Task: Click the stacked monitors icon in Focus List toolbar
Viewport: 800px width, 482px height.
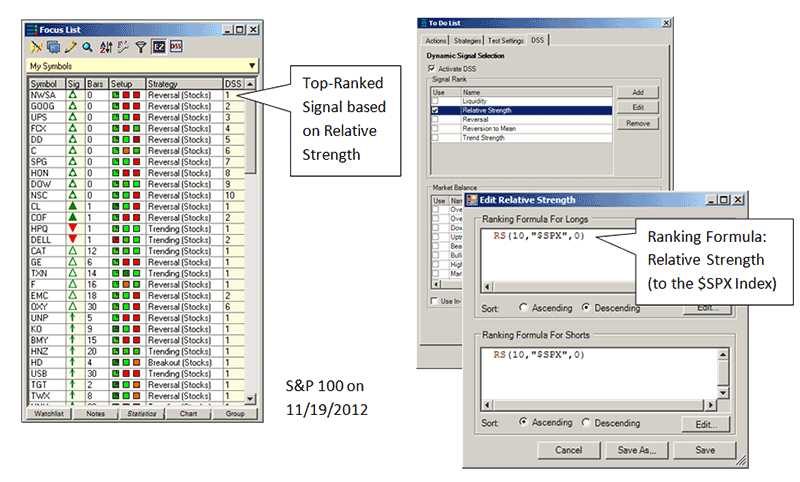Action: tap(53, 47)
